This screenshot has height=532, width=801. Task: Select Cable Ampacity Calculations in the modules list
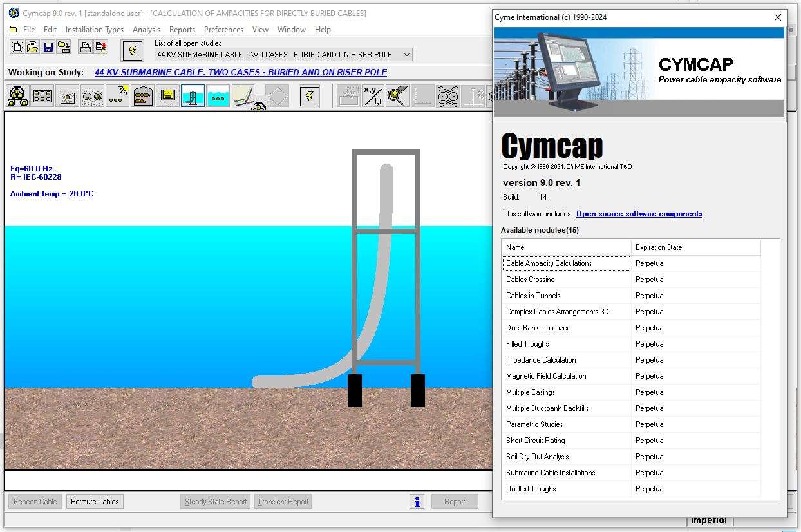click(x=565, y=263)
